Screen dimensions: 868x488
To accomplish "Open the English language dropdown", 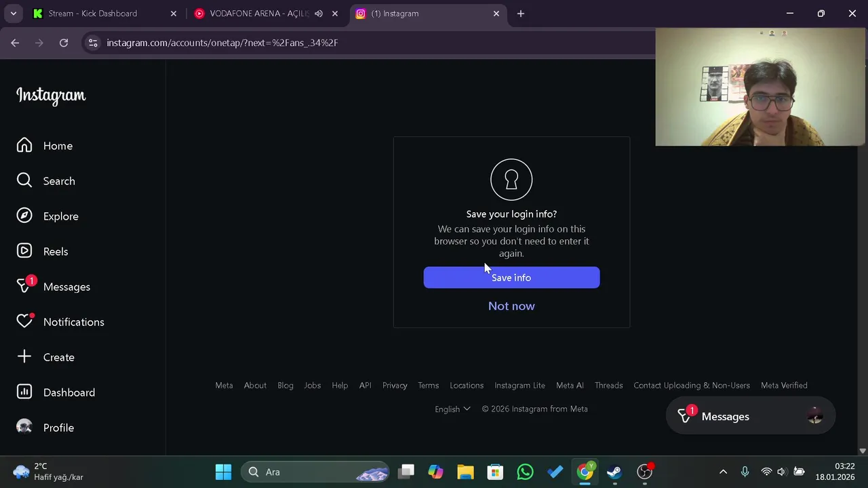I will coord(452,409).
